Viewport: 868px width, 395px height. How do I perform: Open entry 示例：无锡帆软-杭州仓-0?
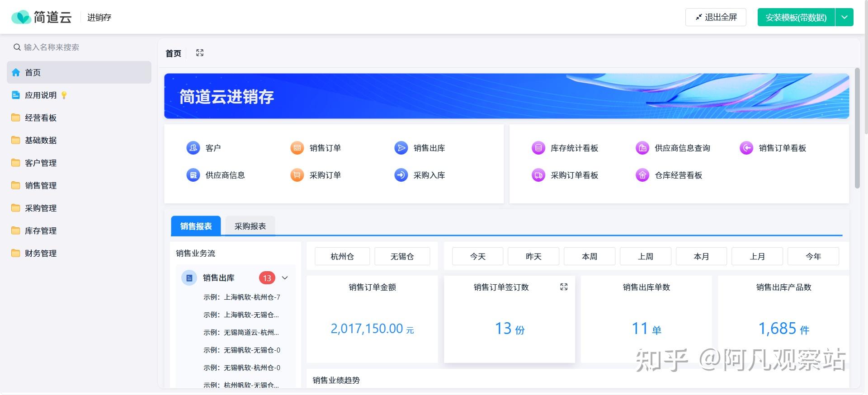click(242, 367)
